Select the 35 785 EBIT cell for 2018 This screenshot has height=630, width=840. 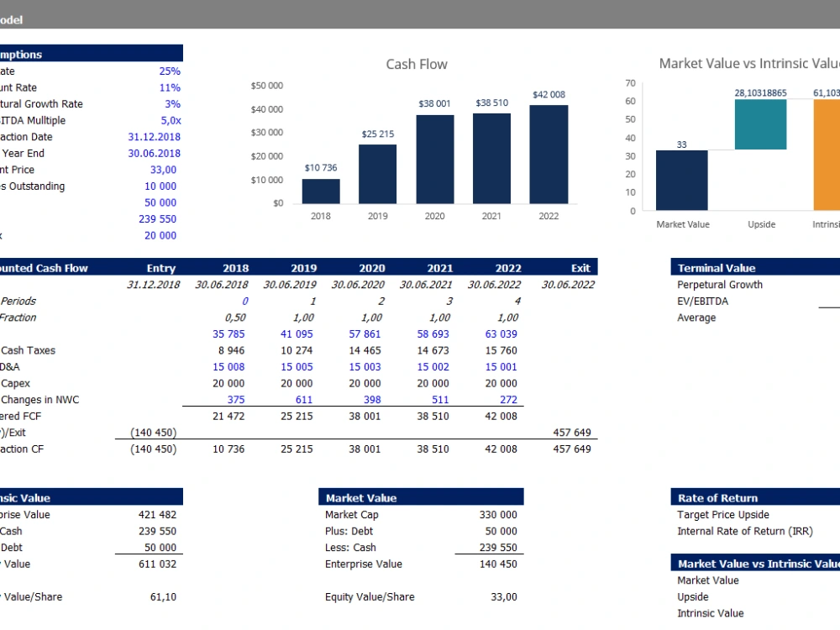coord(228,334)
